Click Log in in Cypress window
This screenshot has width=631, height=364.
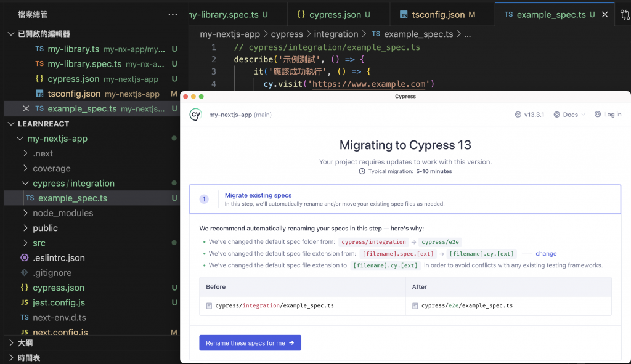tap(608, 114)
